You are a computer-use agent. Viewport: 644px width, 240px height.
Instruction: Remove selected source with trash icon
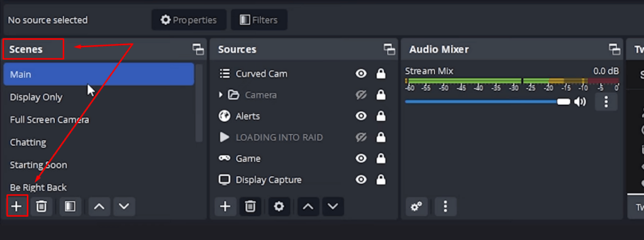[x=250, y=206]
